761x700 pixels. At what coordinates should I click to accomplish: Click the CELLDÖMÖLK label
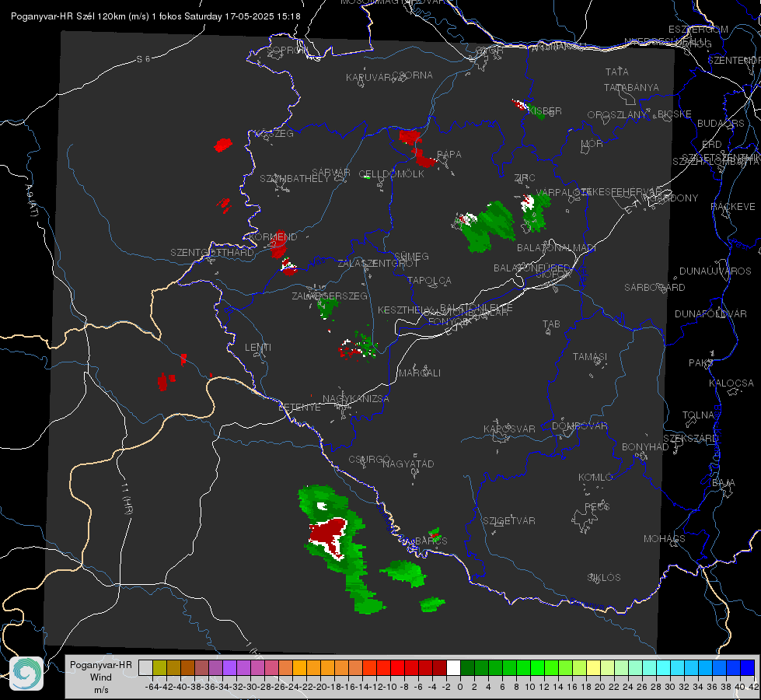tap(392, 174)
